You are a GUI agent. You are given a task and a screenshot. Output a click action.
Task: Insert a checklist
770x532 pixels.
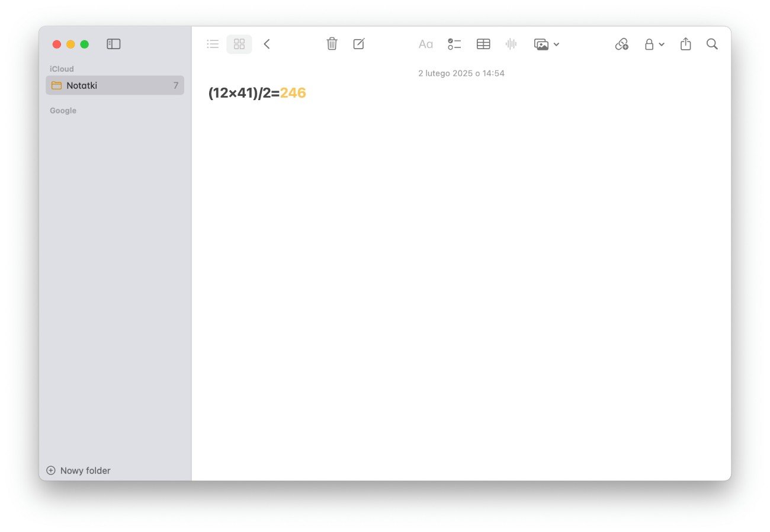pos(454,44)
